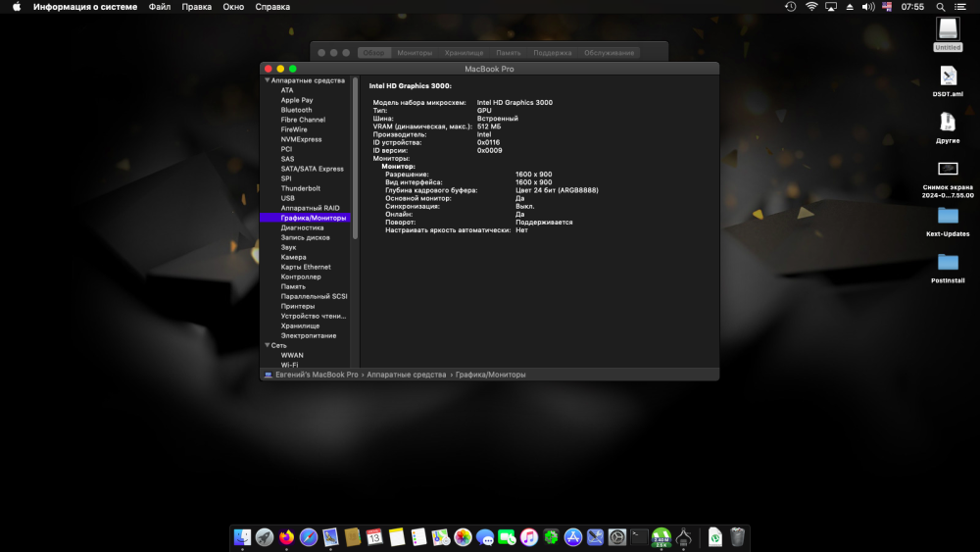Open AirPlay display menu
The image size is (980, 552).
pos(831,7)
